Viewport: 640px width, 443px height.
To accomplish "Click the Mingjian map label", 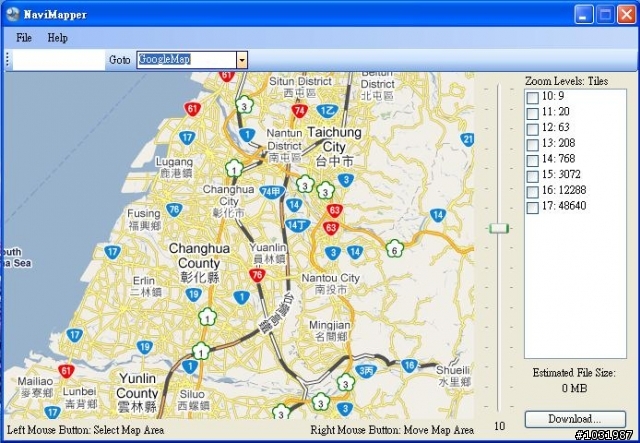I will click(330, 331).
